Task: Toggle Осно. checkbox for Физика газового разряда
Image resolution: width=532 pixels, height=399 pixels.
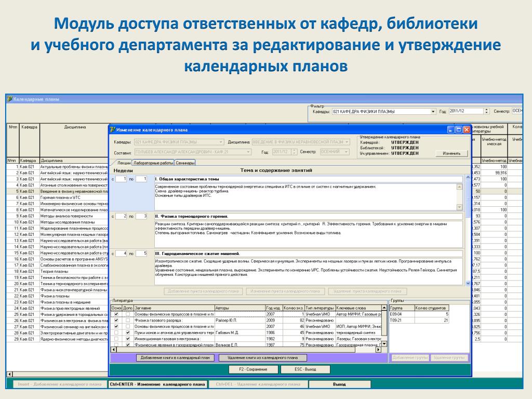Action: tap(116, 320)
